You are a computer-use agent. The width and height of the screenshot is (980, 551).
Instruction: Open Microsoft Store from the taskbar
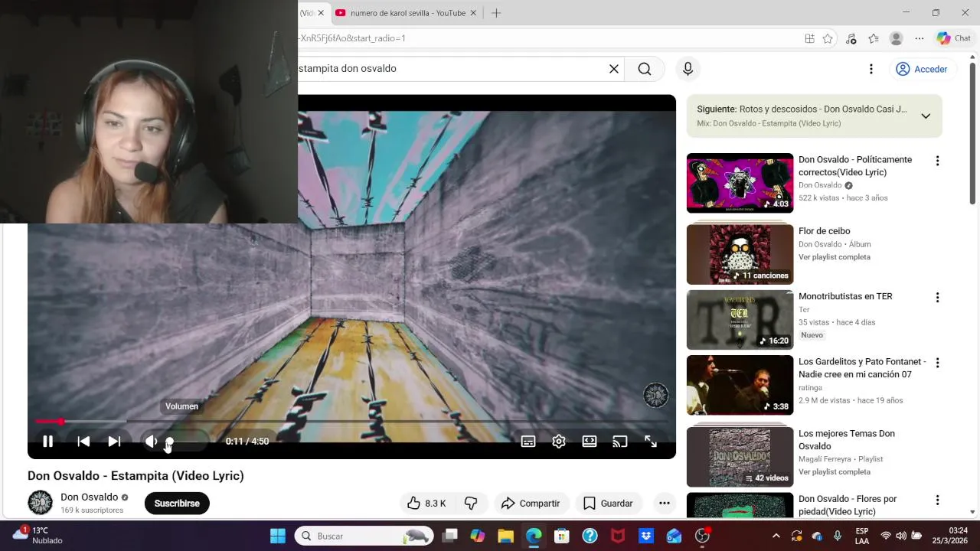point(562,536)
